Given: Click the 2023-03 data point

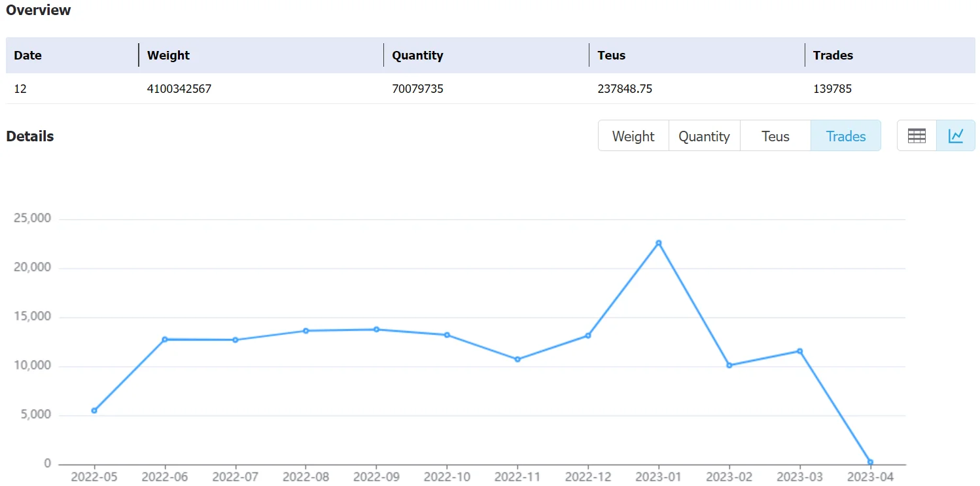Looking at the screenshot, I should [799, 351].
